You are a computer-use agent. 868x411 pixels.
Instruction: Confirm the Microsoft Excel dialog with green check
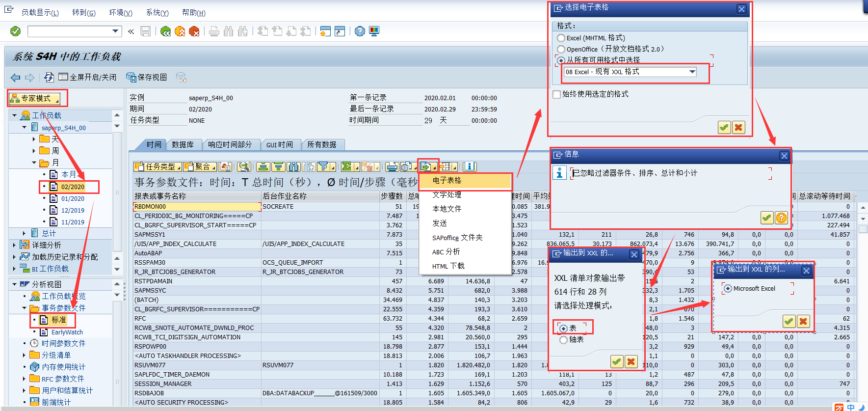[x=789, y=322]
